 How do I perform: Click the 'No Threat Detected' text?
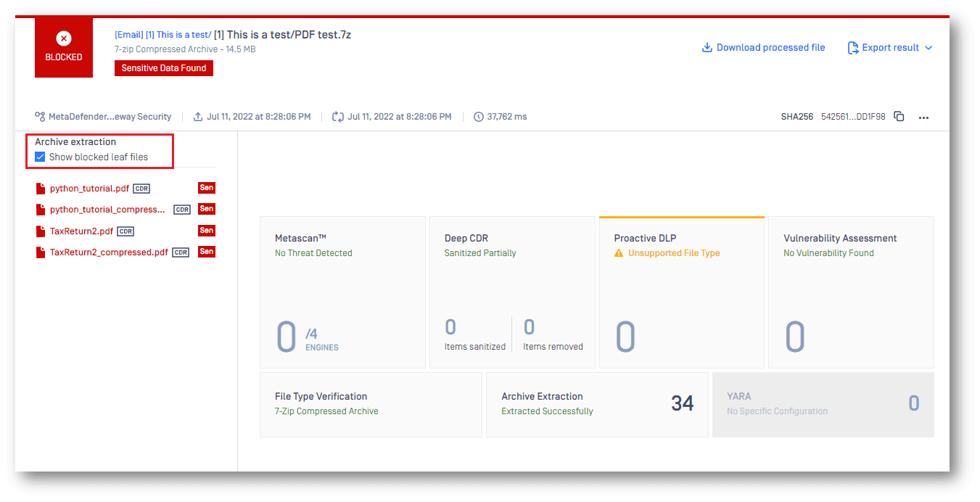[x=313, y=253]
